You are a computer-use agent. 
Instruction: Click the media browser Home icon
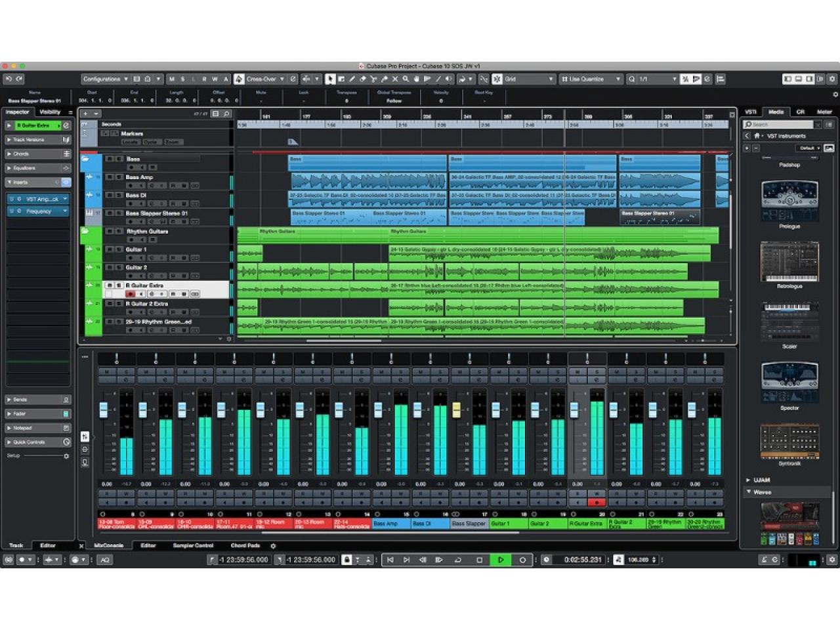coord(757,136)
